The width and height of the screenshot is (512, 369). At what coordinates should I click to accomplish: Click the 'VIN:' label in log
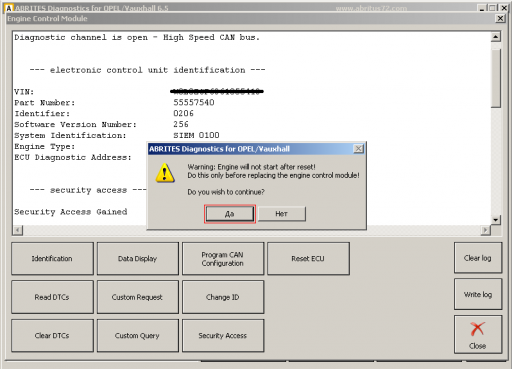24,92
